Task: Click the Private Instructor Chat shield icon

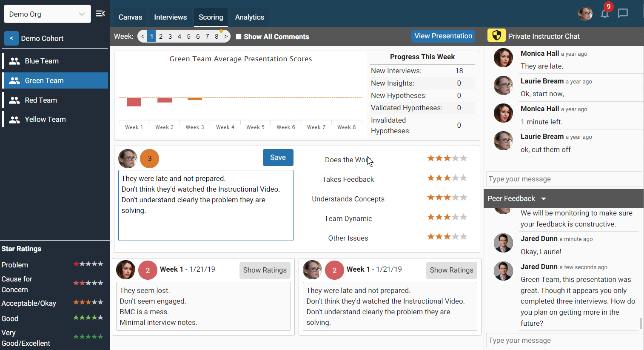Action: 496,35
